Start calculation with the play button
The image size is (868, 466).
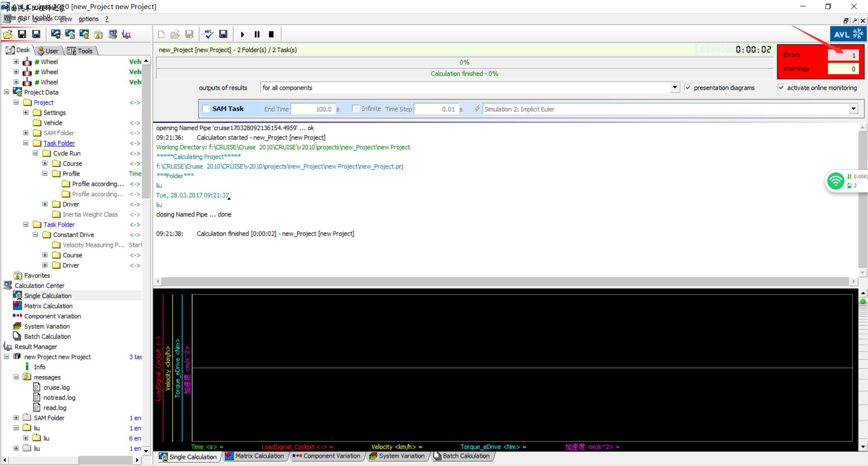coord(243,34)
